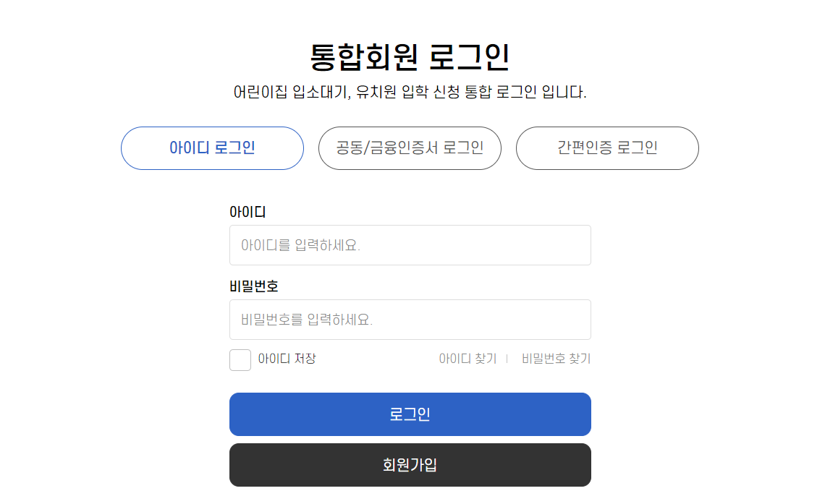Open the 아이디 로그인 tab
The height and width of the screenshot is (504, 825).
212,148
